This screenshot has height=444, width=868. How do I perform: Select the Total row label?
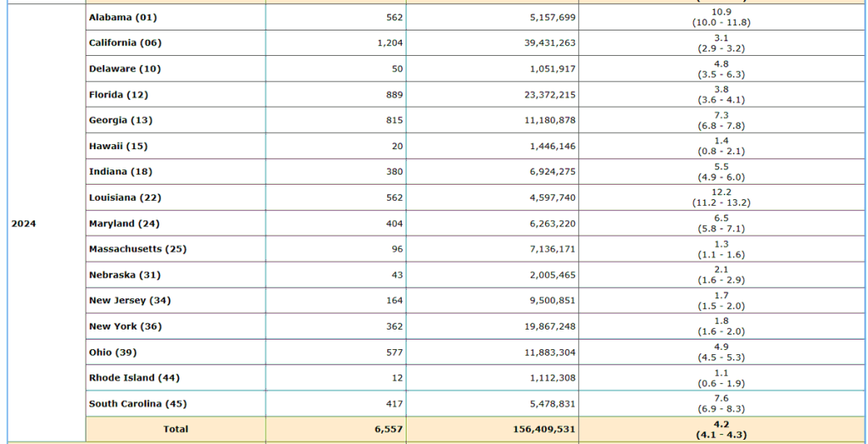pos(175,429)
